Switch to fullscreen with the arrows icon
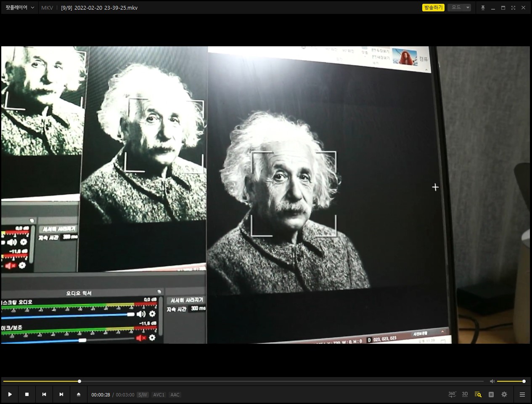The width and height of the screenshot is (532, 404). 513,8
